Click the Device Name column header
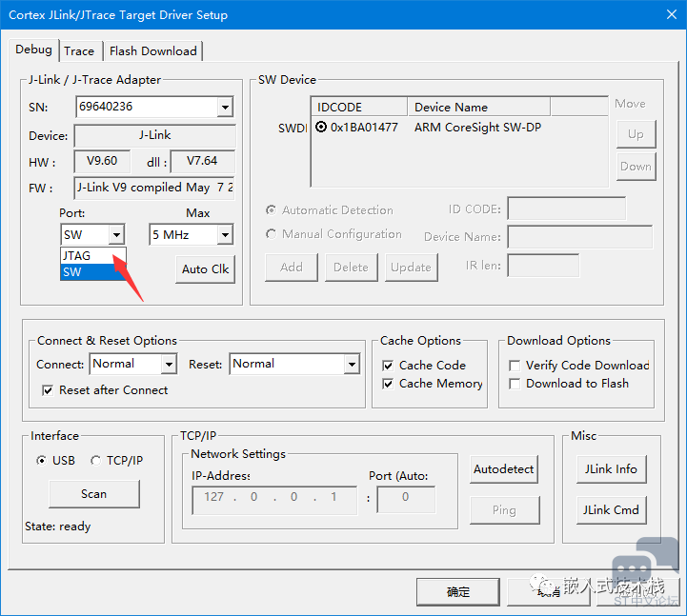Screen dimensions: 687x616 click(478, 107)
